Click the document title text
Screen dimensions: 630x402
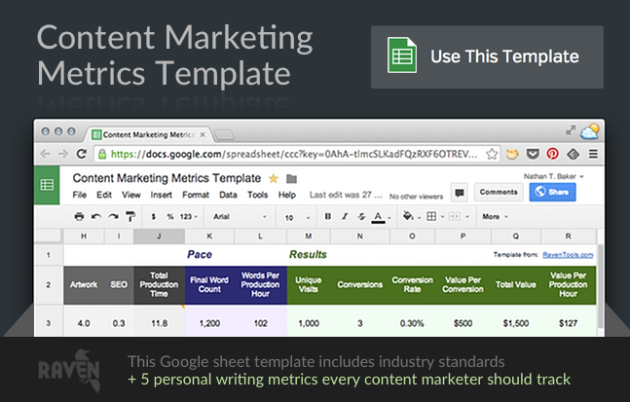coord(167,178)
